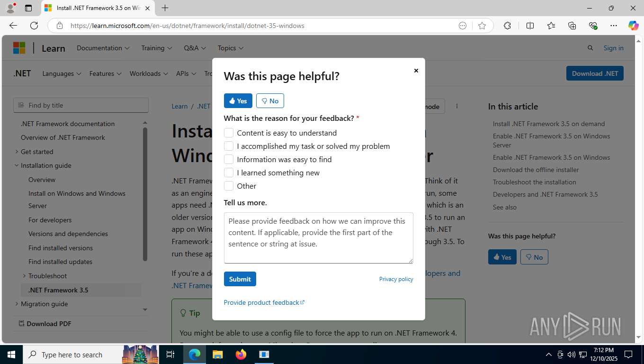Open the Features dropdown
This screenshot has width=644, height=364.
pyautogui.click(x=105, y=73)
